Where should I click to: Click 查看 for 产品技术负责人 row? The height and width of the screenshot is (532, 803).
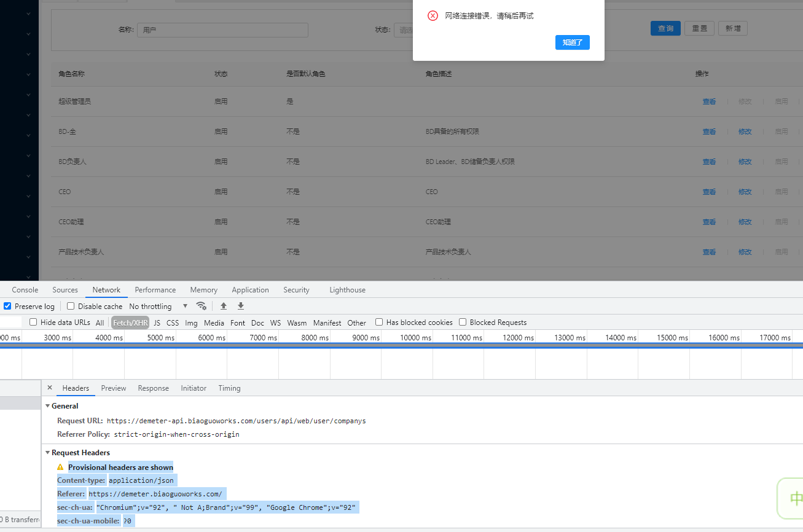pyautogui.click(x=709, y=252)
